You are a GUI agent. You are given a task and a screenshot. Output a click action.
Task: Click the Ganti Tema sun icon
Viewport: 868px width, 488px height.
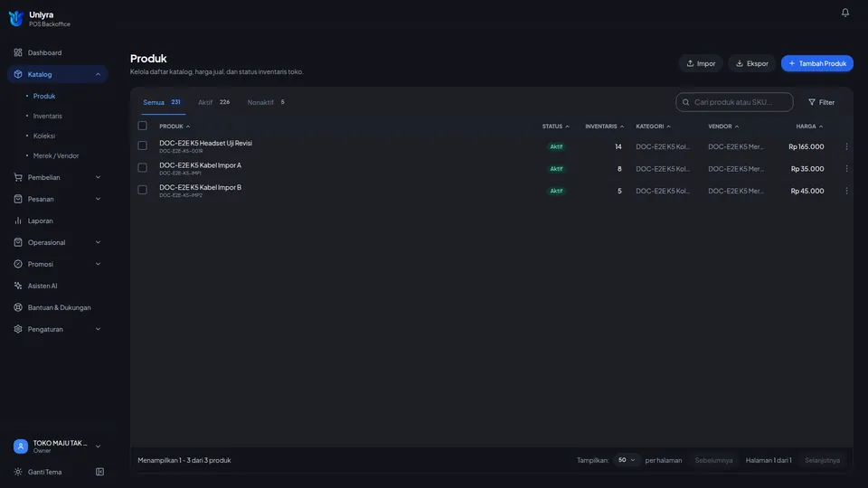[18, 472]
